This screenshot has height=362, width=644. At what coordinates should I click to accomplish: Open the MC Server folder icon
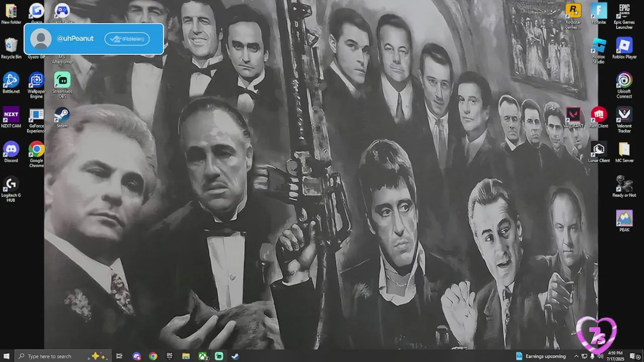(624, 152)
